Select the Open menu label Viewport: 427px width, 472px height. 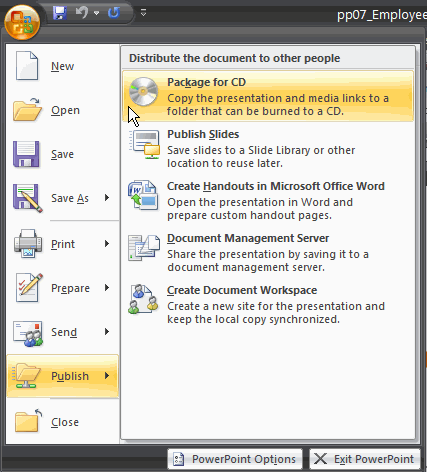pos(65,110)
